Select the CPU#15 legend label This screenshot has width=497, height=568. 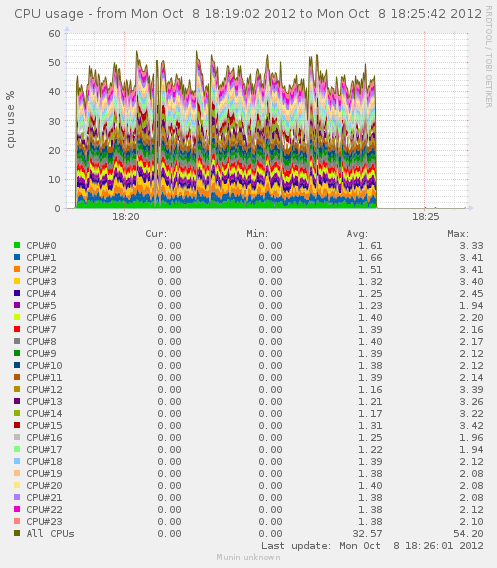tap(44, 425)
